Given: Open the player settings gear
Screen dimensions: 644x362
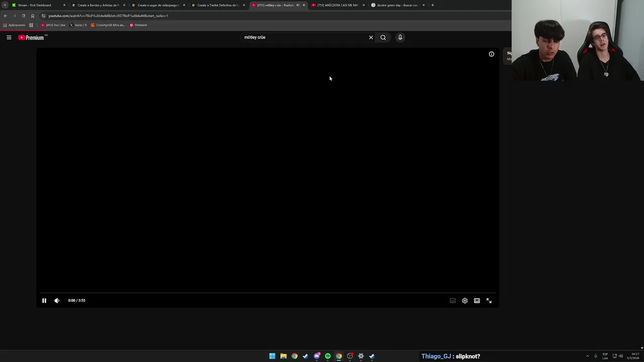Looking at the screenshot, I should tap(465, 301).
